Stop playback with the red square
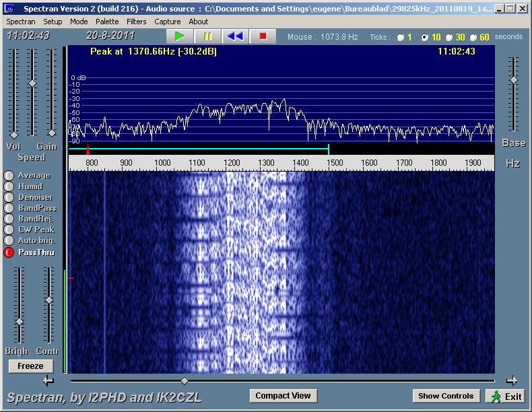Image resolution: width=532 pixels, height=412 pixels. pyautogui.click(x=263, y=36)
